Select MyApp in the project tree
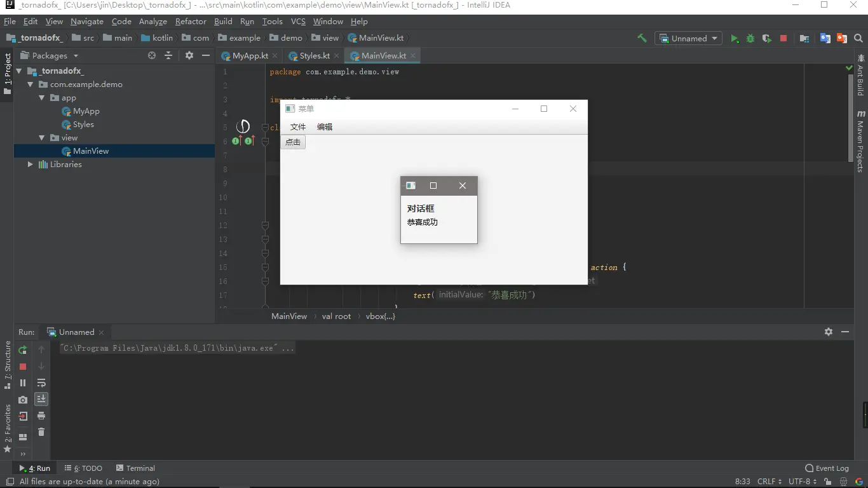The height and width of the screenshot is (488, 868). [86, 111]
